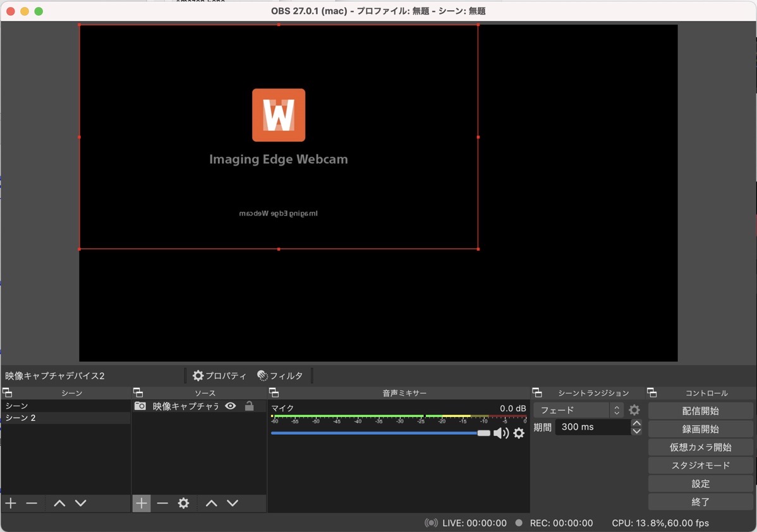The height and width of the screenshot is (532, 757).
Task: Click the camera icon of the video capture source
Action: coord(140,406)
